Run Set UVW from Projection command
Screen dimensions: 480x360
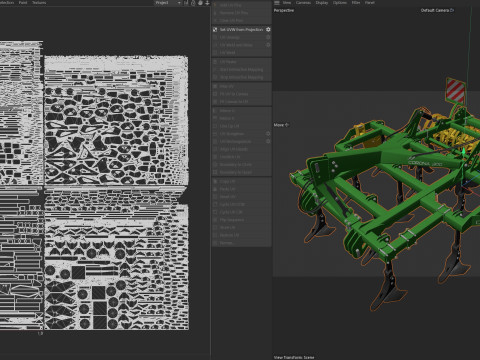click(x=241, y=30)
